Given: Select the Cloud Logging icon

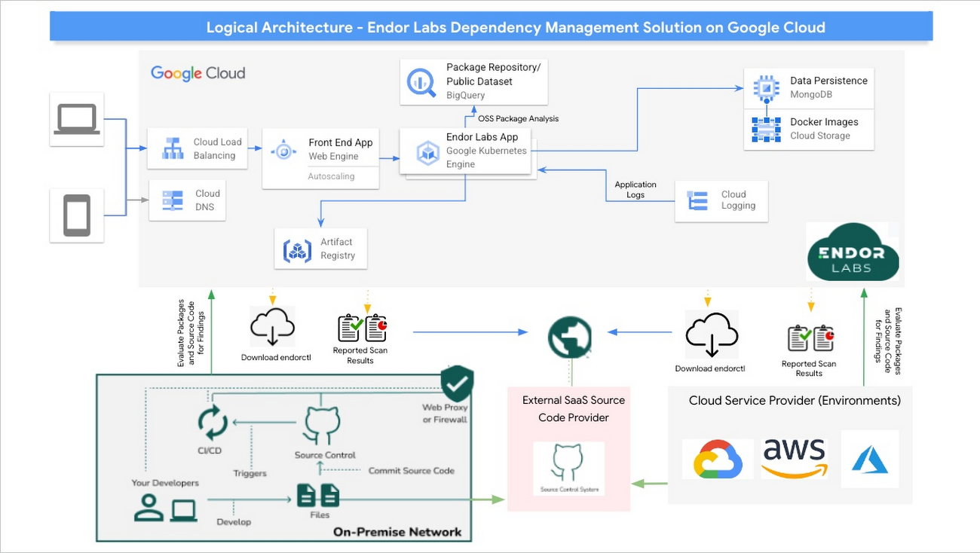Looking at the screenshot, I should pos(698,200).
